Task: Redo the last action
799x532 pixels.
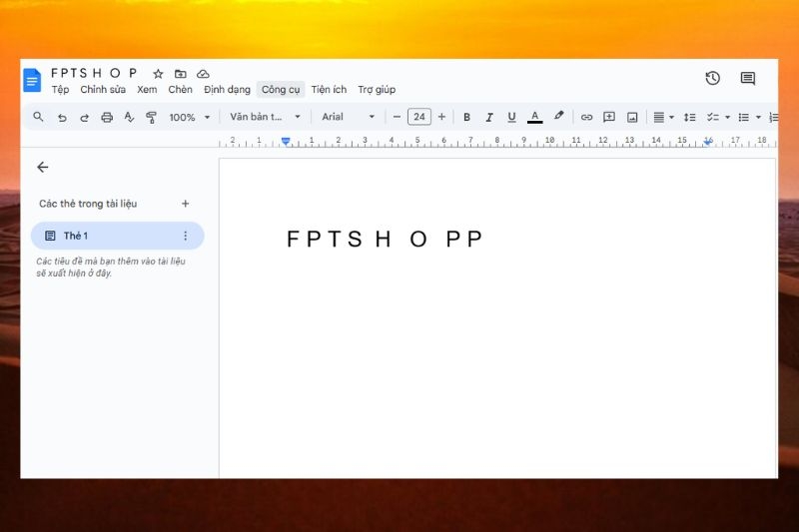Action: point(84,118)
